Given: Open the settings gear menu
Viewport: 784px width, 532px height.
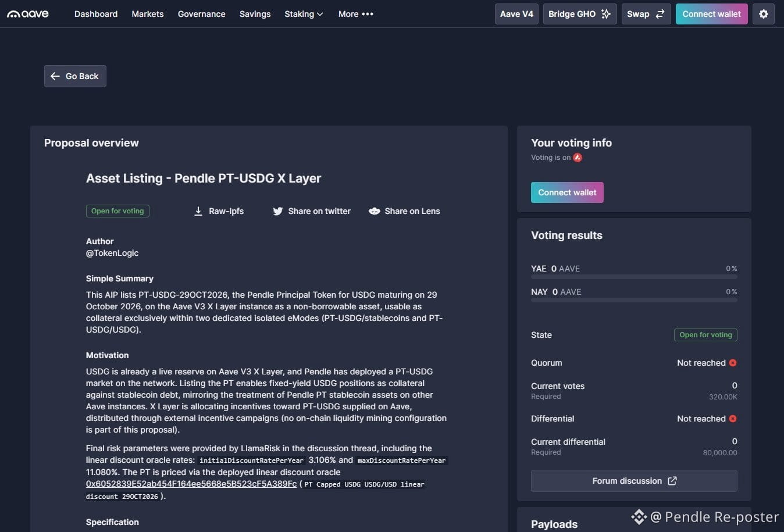Looking at the screenshot, I should point(764,14).
